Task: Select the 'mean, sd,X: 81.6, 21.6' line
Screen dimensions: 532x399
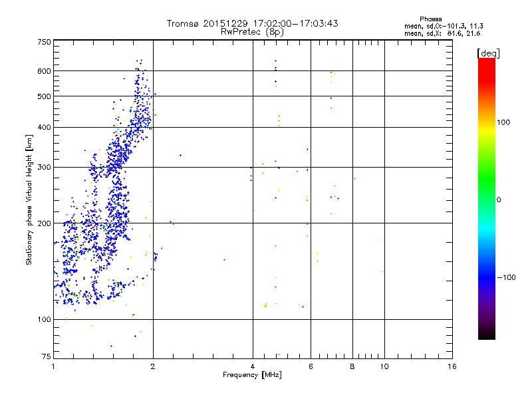Action: click(442, 33)
